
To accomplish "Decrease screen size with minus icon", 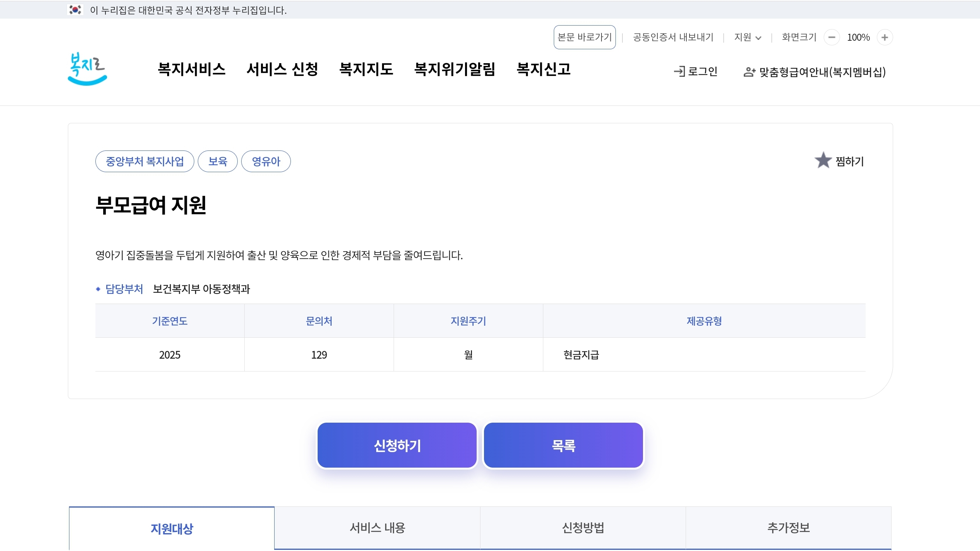I will 831,38.
